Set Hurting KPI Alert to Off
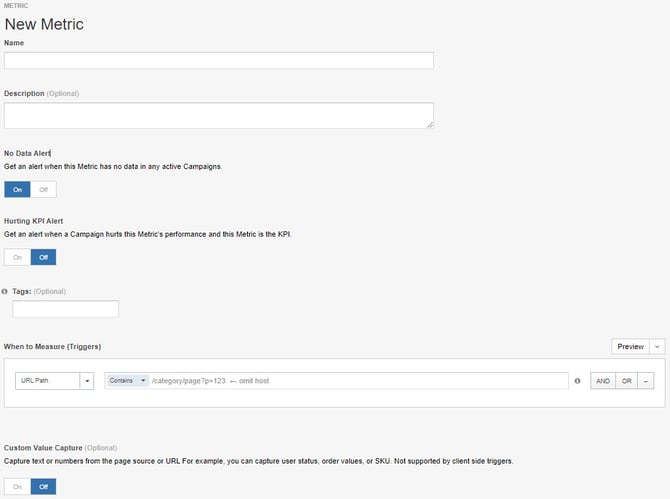670x499 pixels. (x=43, y=257)
